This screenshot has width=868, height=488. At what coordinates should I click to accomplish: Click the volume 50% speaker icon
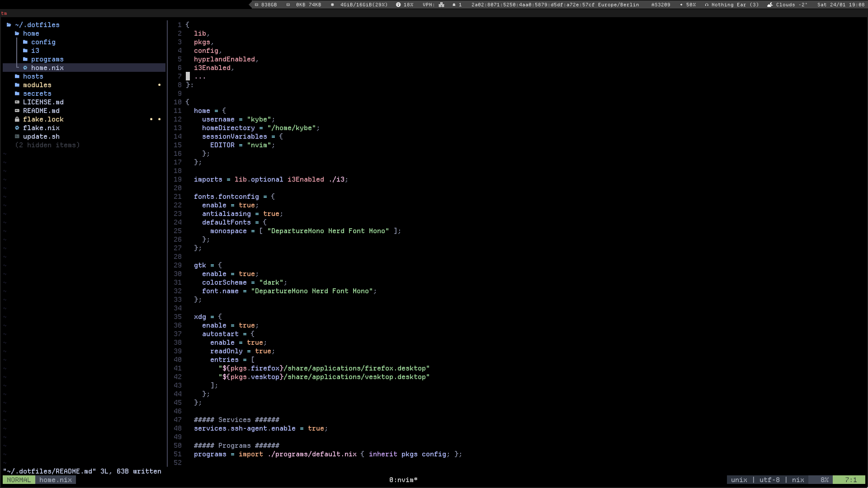(x=681, y=5)
